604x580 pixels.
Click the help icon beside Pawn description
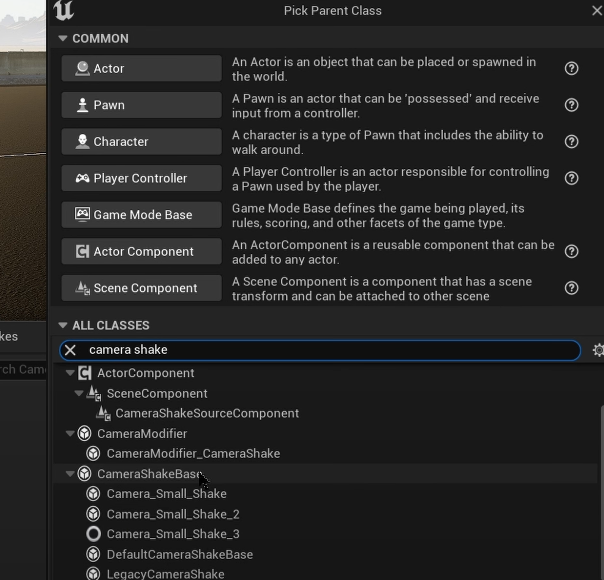pos(572,105)
